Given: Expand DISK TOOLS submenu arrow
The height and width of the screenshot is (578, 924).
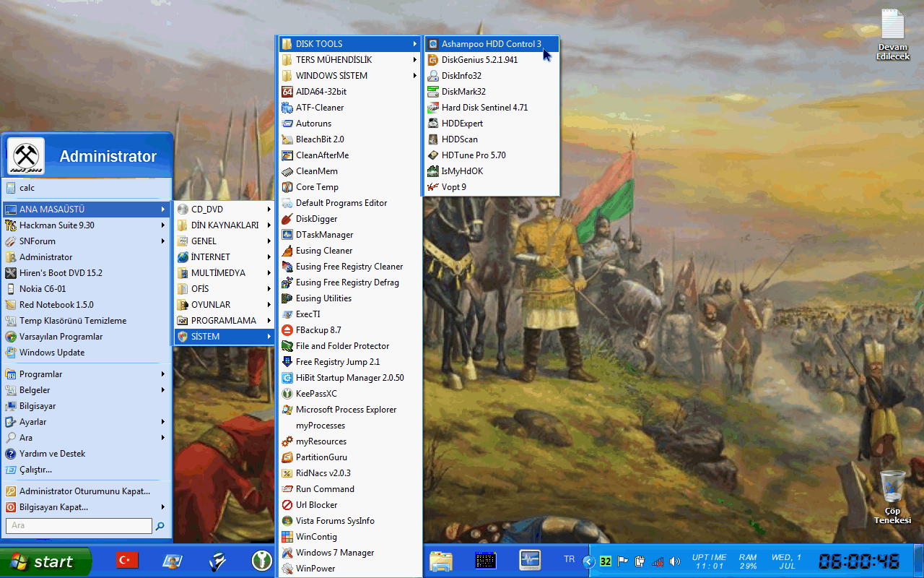Looking at the screenshot, I should (x=414, y=44).
